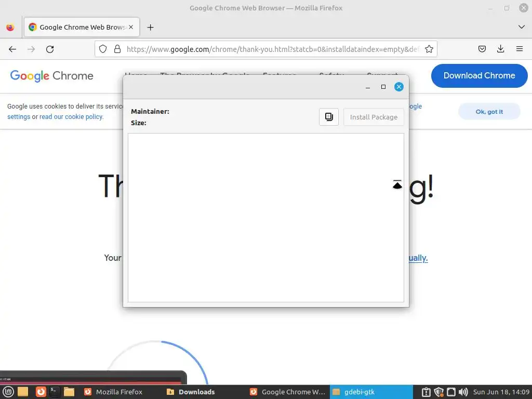Screen dimensions: 532x399
Task: Close the gdebi window with blue X
Action: pyautogui.click(x=399, y=87)
